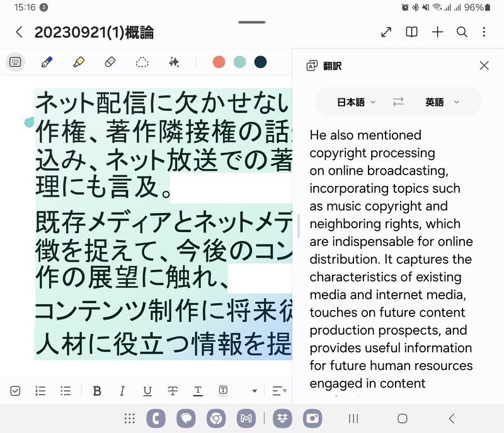Open the AI assist sparkles feature
The height and width of the screenshot is (433, 504).
pyautogui.click(x=174, y=62)
